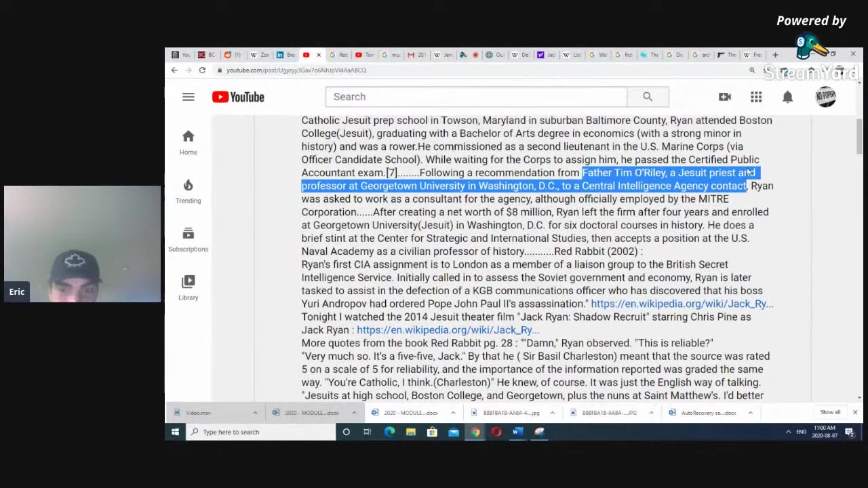Screen dimensions: 868x488
Task: Open Cortana circle on taskbar
Action: tap(346, 432)
